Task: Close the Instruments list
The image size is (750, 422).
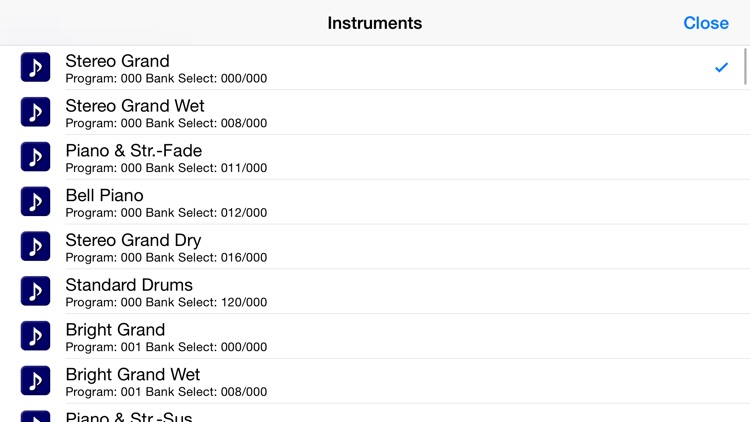Action: pos(705,23)
